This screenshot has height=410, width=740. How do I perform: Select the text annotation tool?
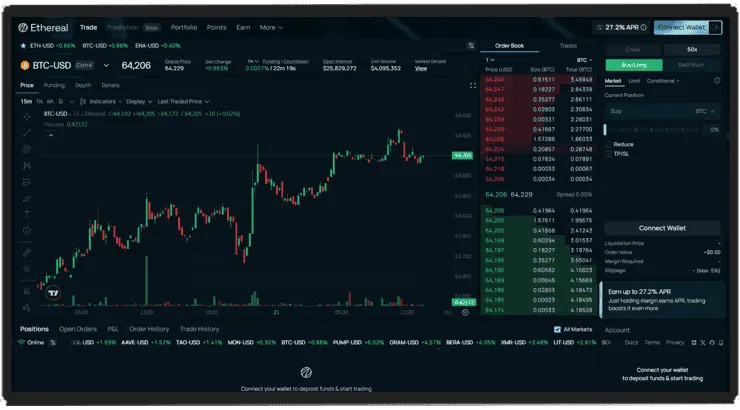[27, 215]
